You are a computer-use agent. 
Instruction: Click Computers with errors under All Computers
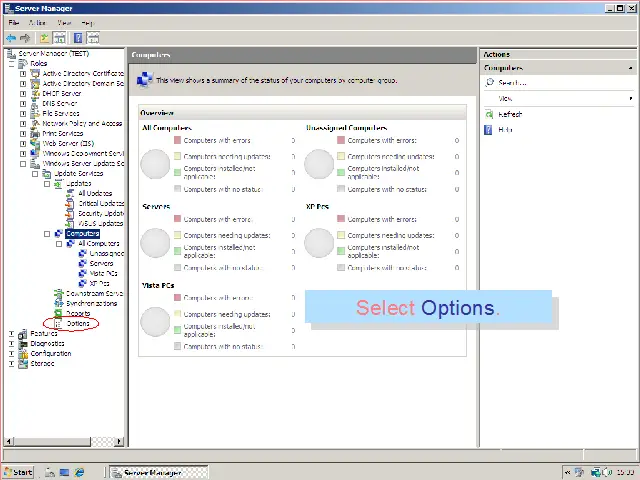217,140
